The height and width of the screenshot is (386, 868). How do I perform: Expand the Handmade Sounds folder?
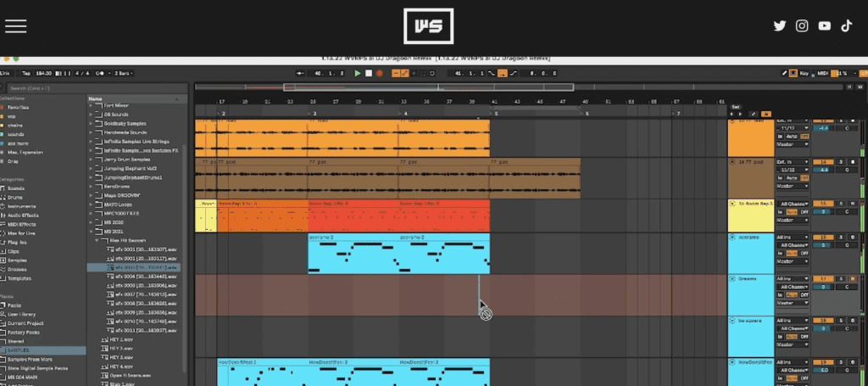[92, 132]
